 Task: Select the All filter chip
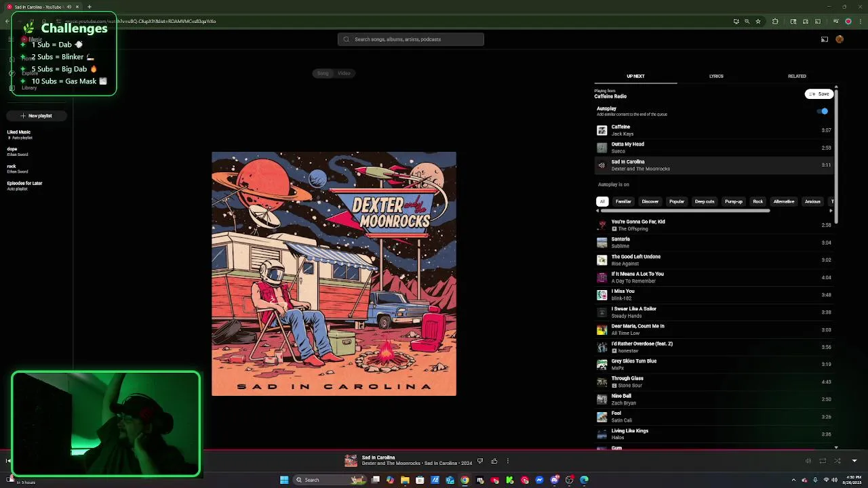pyautogui.click(x=602, y=201)
